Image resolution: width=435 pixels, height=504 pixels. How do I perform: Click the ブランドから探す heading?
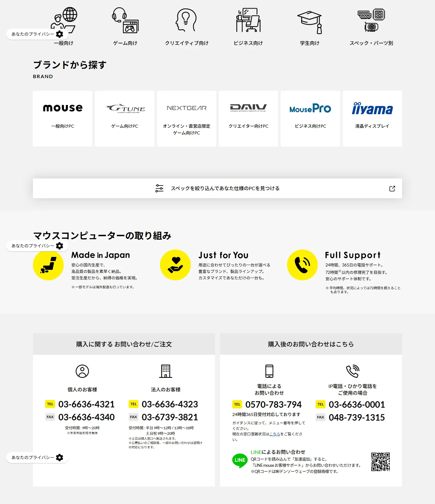[70, 65]
